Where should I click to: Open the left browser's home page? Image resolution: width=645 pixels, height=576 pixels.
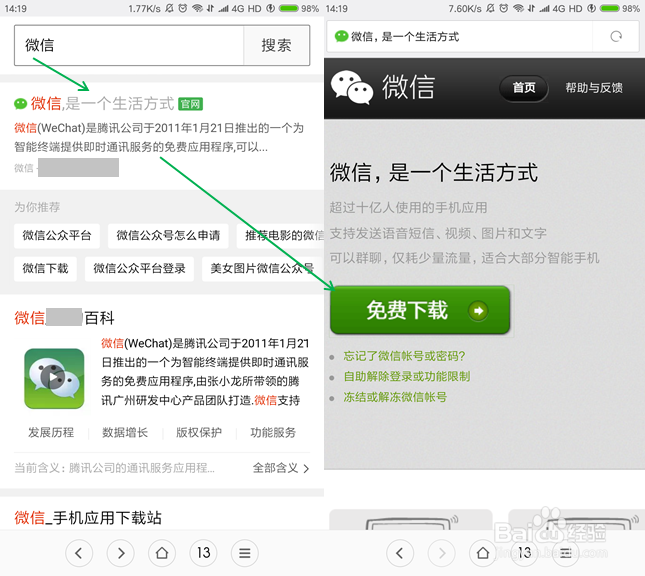(162, 553)
